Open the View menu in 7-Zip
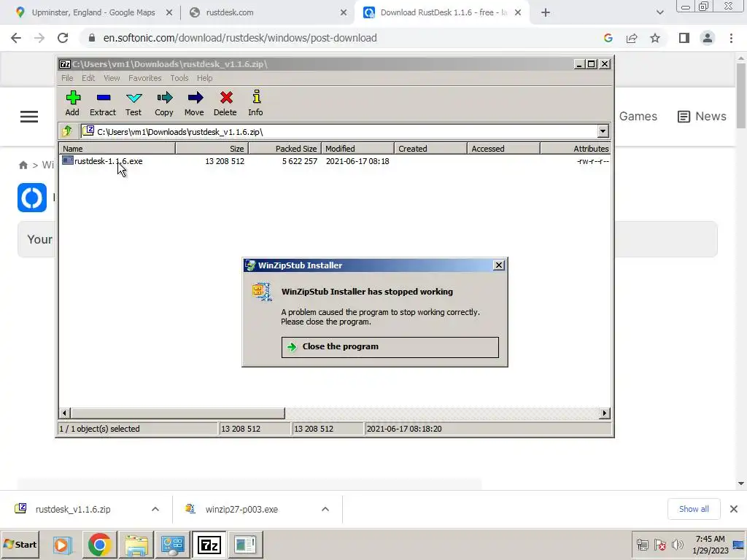747x560 pixels. 112,78
